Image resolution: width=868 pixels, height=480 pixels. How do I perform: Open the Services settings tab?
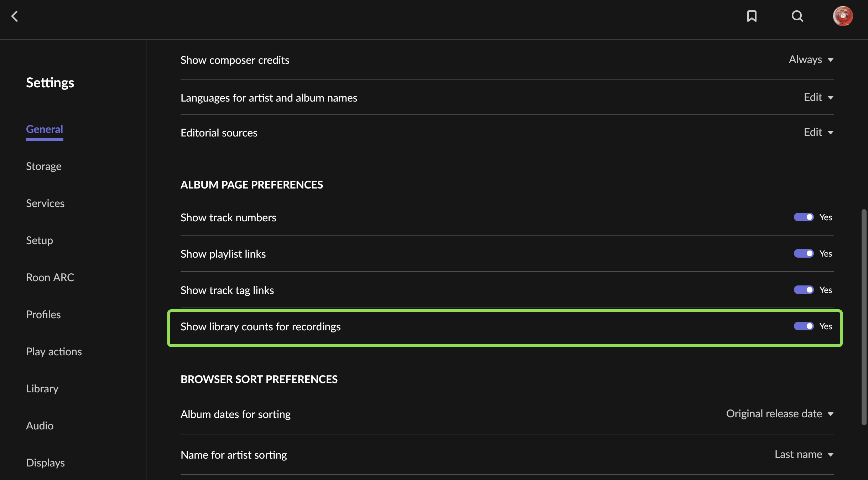pos(45,203)
